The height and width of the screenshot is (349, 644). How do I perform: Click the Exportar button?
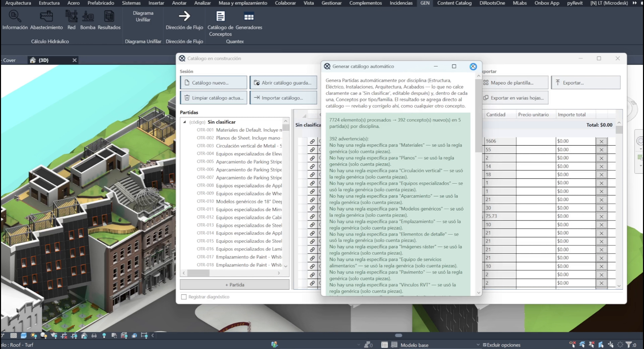[x=586, y=83]
